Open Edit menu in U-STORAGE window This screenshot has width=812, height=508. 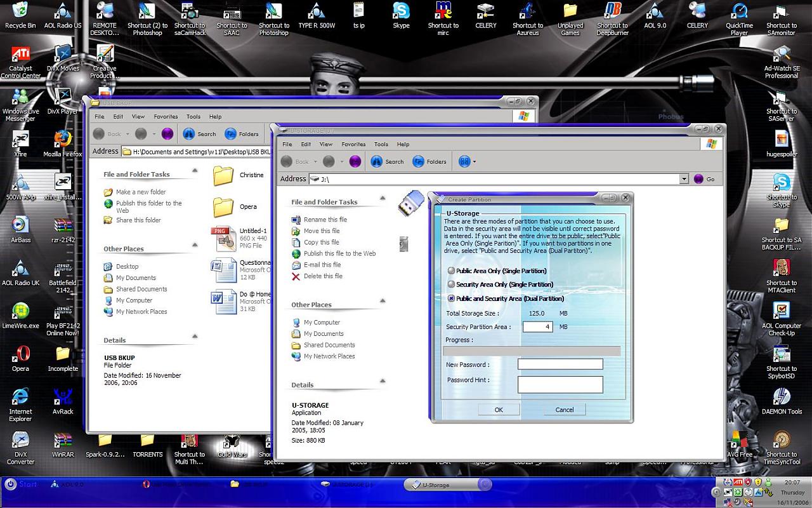pos(306,144)
